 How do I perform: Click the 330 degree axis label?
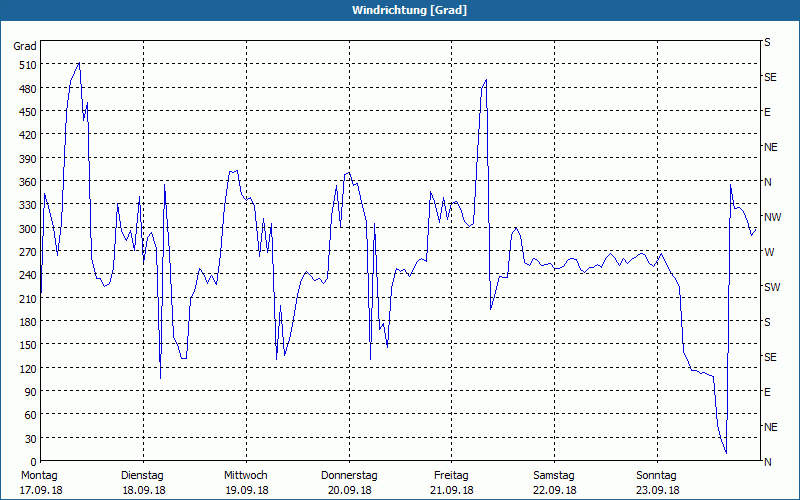(x=28, y=206)
